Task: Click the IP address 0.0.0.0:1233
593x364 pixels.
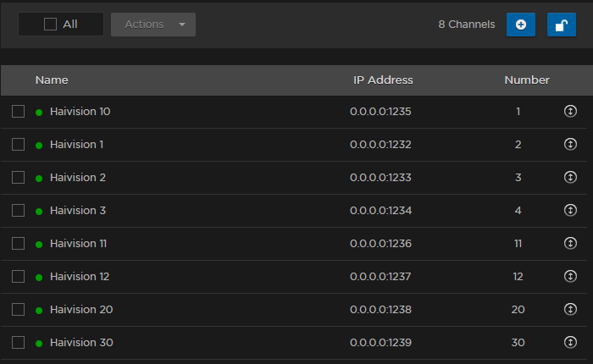Action: coord(380,178)
